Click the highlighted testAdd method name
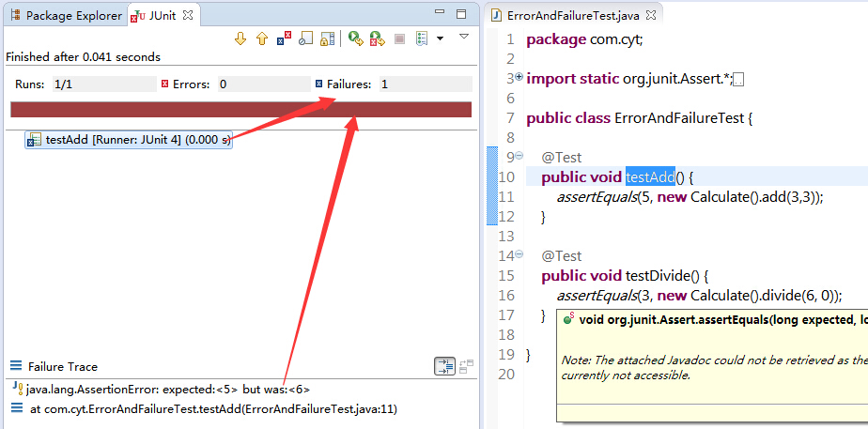Screen dimensions: 868x429 [650, 176]
